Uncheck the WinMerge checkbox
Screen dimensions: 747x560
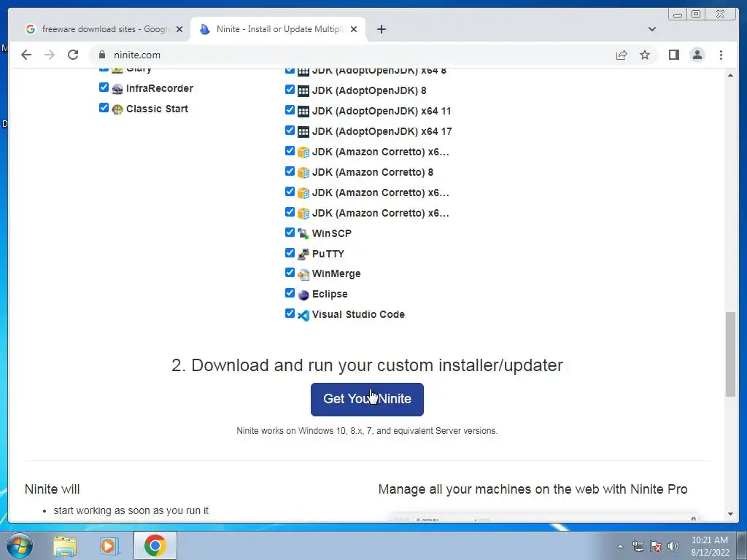click(290, 273)
